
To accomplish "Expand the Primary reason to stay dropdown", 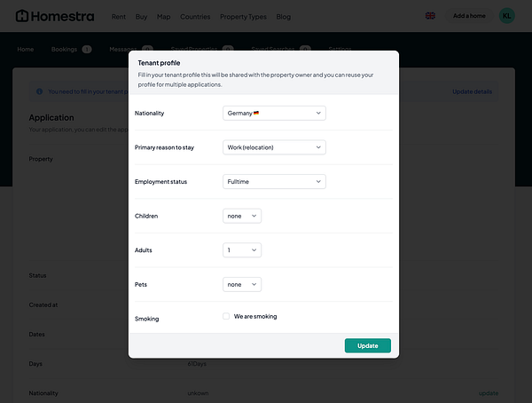I will tap(274, 147).
